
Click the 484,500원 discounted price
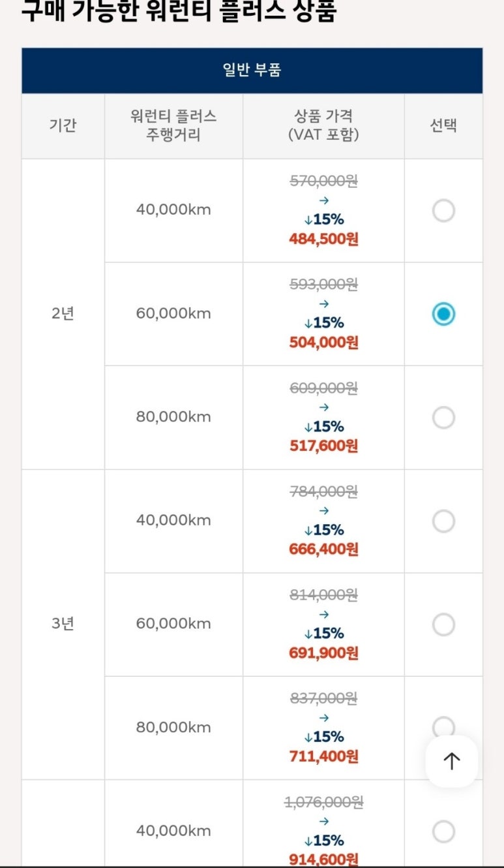tap(324, 239)
